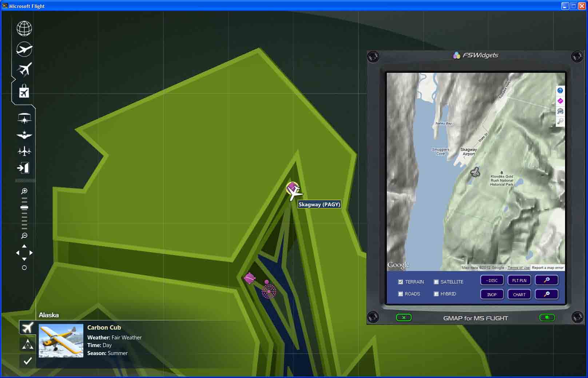Screen dimensions: 588x378
Task: Zoom out with the sidebar magnifier minus
Action: click(x=24, y=236)
